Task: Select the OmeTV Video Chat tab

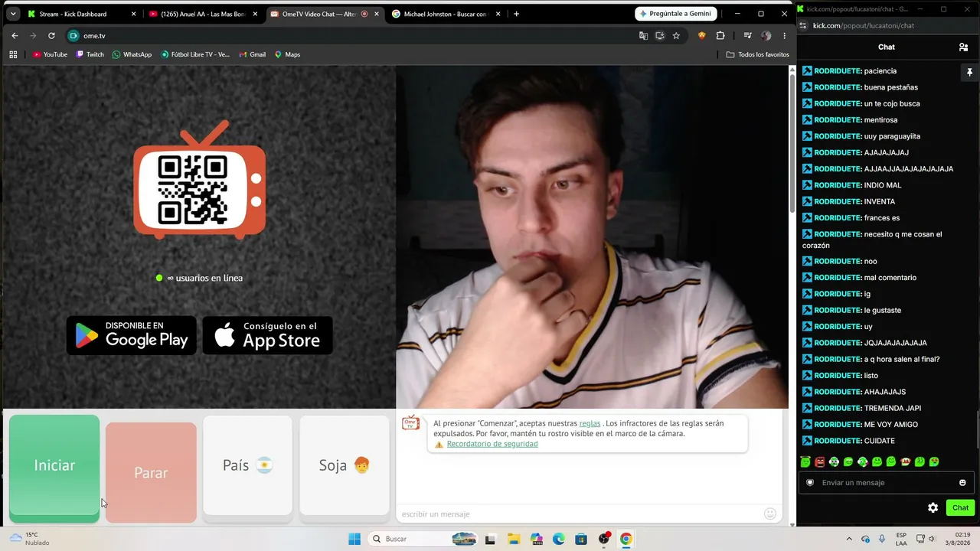Action: [325, 14]
